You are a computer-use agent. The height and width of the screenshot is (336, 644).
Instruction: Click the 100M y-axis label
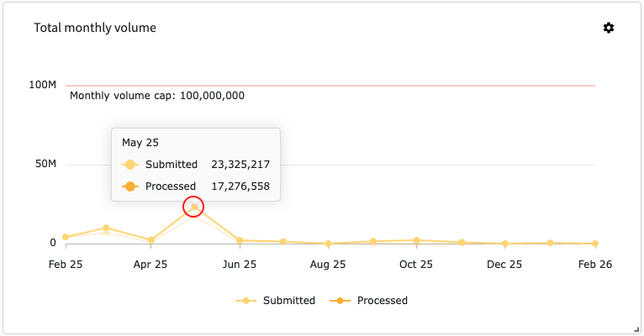42,85
